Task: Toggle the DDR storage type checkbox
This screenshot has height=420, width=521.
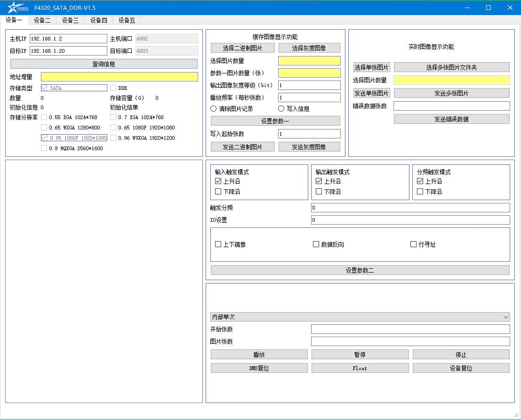Action: 113,88
